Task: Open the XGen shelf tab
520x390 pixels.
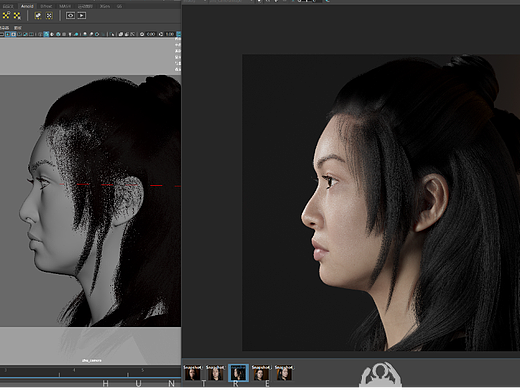Action: [x=105, y=6]
